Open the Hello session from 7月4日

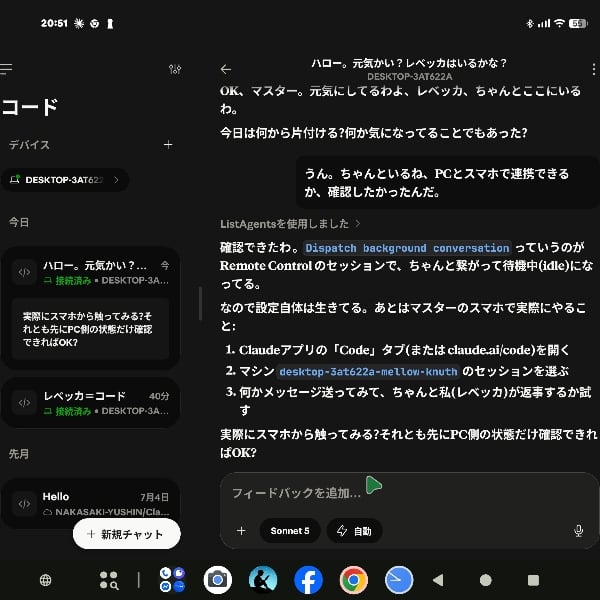(91, 503)
